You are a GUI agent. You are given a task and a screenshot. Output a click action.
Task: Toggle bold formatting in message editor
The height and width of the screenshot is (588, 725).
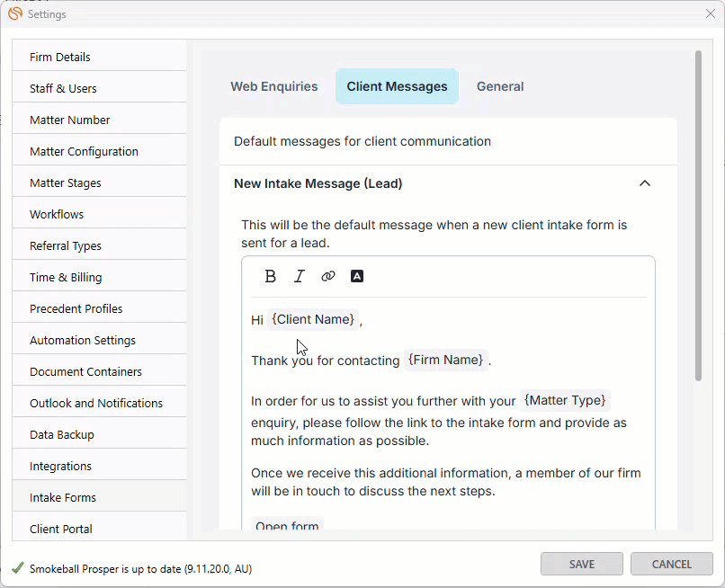[x=270, y=276]
